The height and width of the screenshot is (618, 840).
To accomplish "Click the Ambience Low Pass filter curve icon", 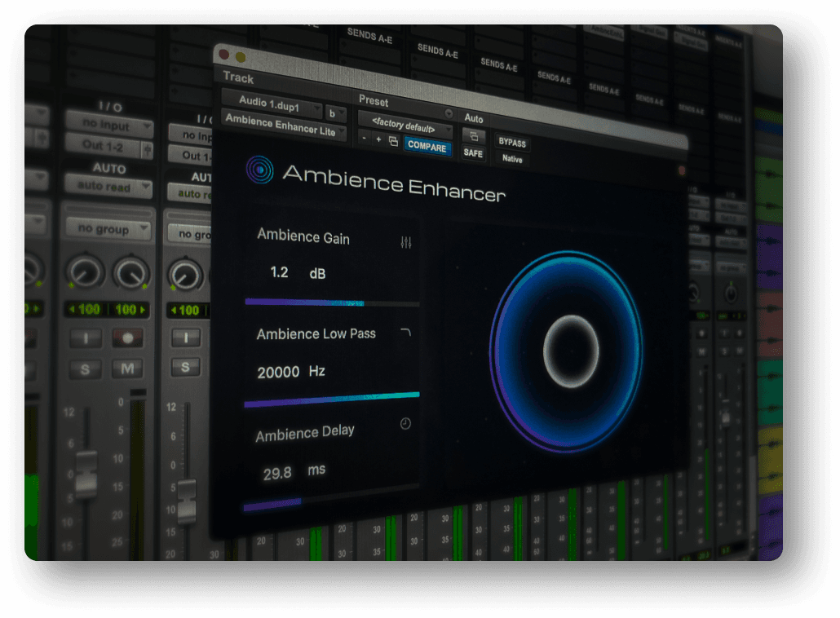I will tap(406, 333).
